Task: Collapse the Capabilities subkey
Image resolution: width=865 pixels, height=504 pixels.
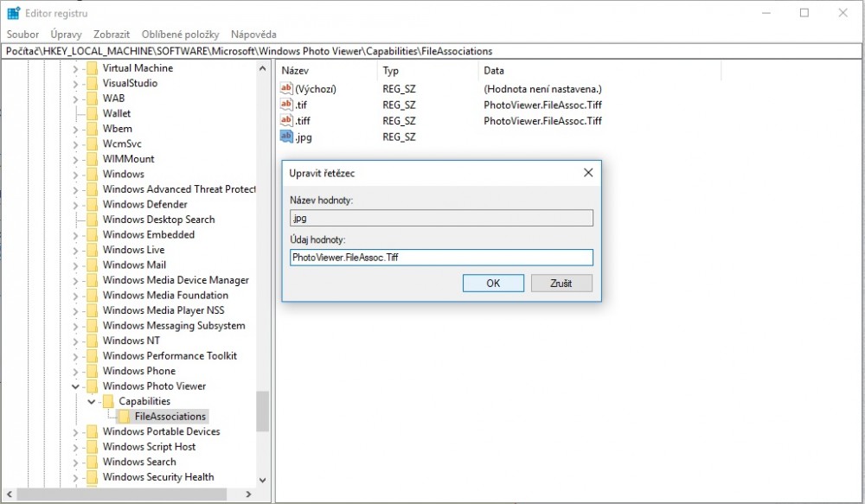Action: pyautogui.click(x=92, y=401)
